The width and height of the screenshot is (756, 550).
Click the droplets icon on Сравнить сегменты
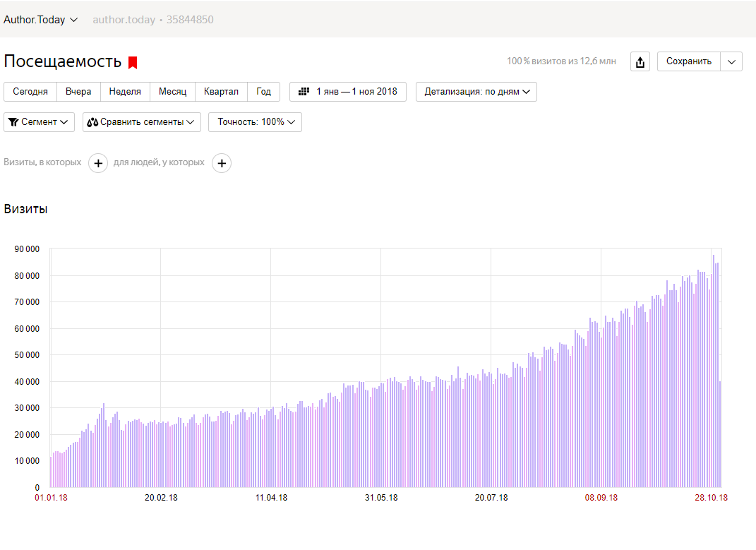coord(92,122)
